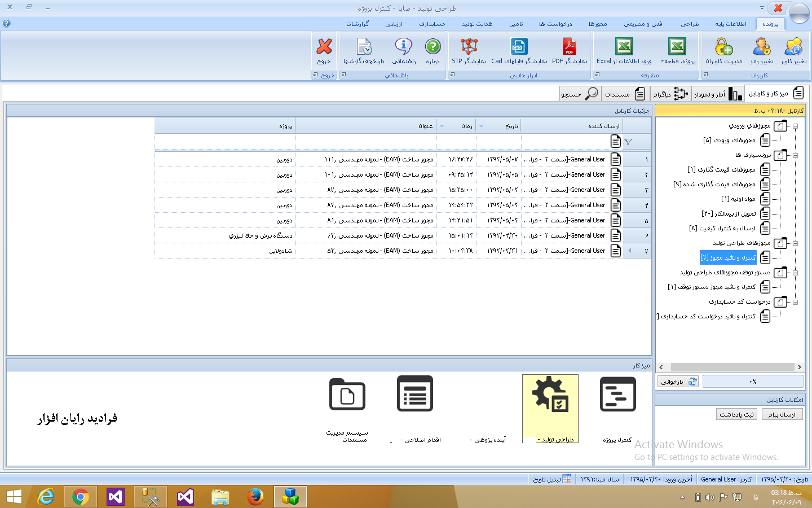This screenshot has width=812, height=508.
Task: Open user management (مدیریت کاربران) icon
Action: coord(723,47)
